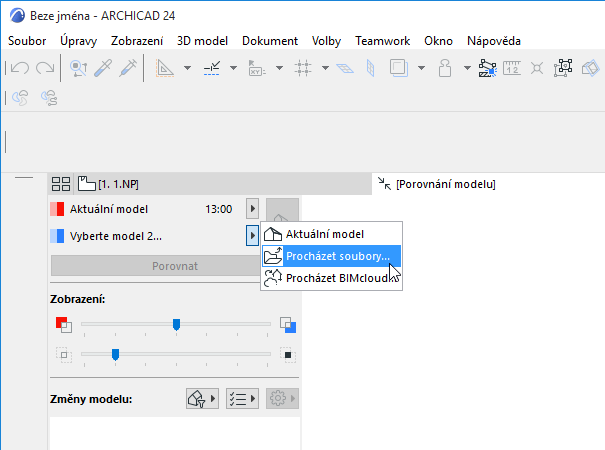This screenshot has width=605, height=450.
Task: Open the 3D model menu
Action: point(202,41)
